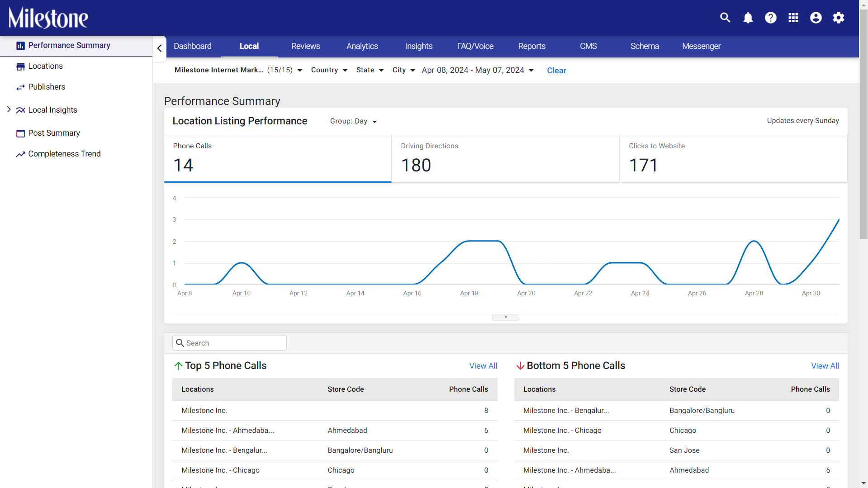Expand the Local Insights sidebar item

(x=9, y=109)
